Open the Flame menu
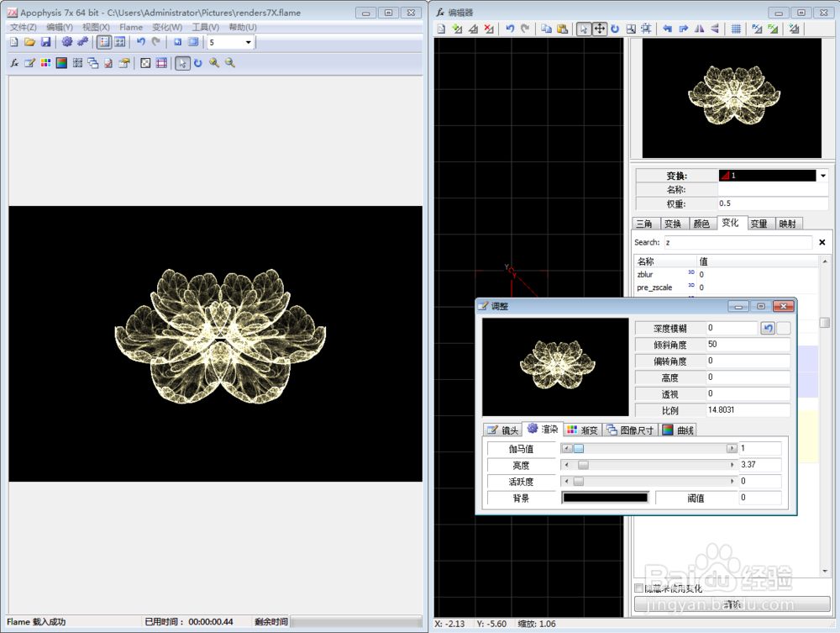 point(130,27)
